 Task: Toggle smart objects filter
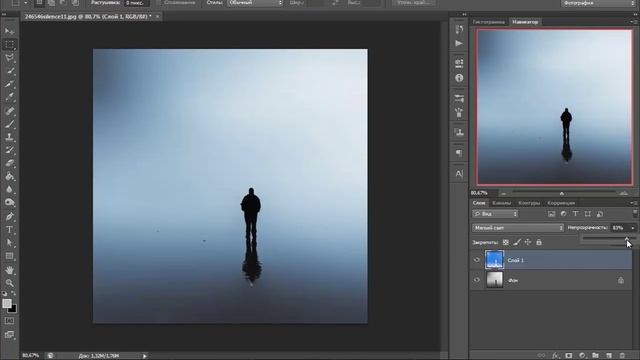600,214
